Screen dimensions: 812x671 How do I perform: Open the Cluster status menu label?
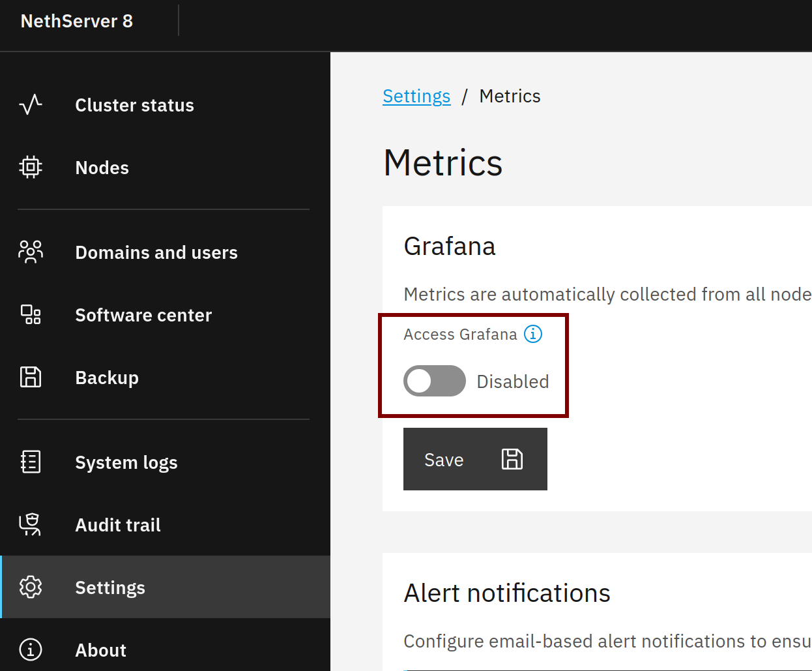135,105
